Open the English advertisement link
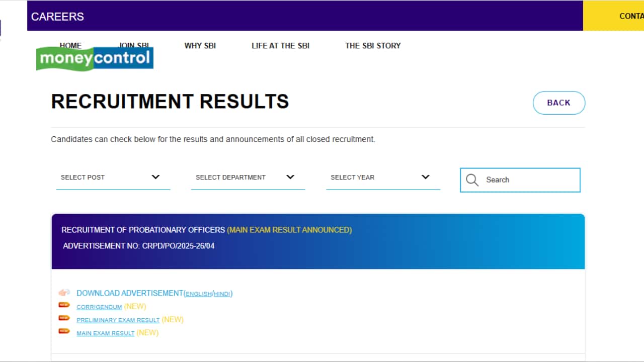This screenshot has height=362, width=644. click(198, 294)
